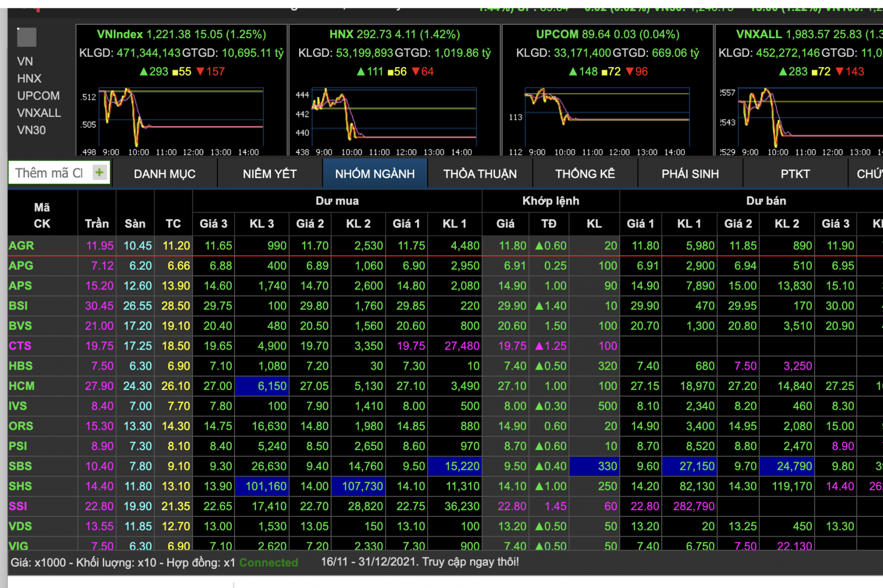Screen dimensions: 883x588
Task: Open stock symbol APS
Action: pyautogui.click(x=20, y=286)
